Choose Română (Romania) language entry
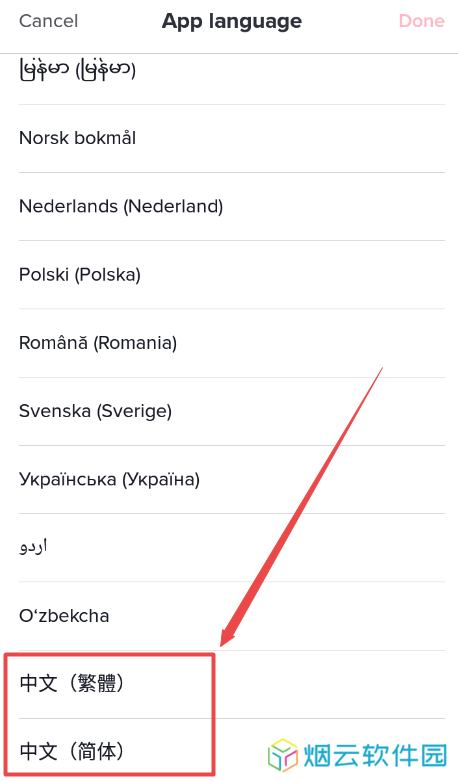This screenshot has height=781, width=458. (x=231, y=343)
